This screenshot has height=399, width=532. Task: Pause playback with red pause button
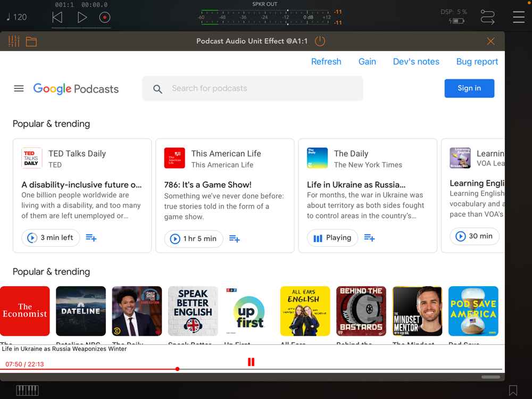[251, 362]
